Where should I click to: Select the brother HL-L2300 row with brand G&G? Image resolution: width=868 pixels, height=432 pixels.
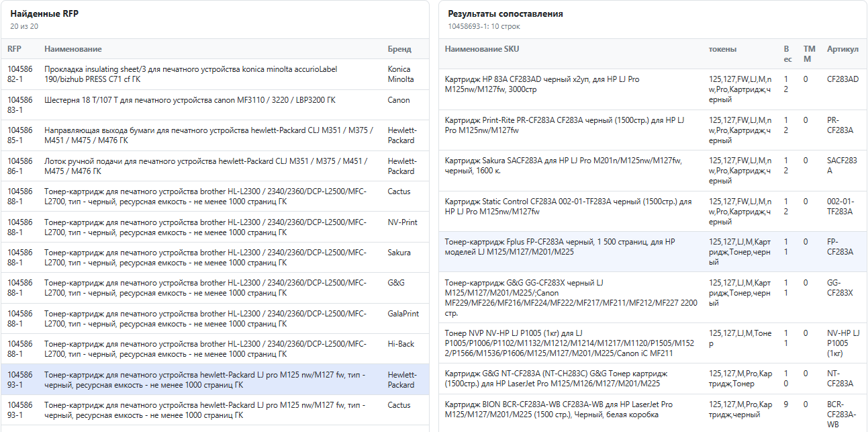(x=215, y=288)
